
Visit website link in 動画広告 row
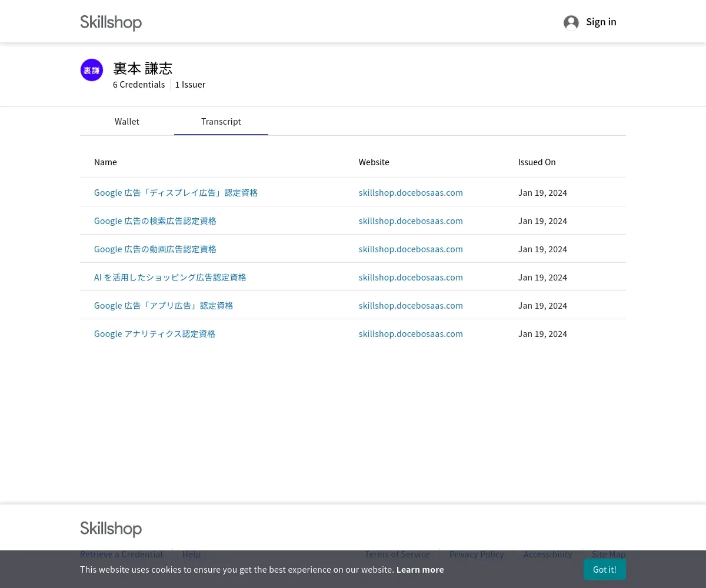[x=411, y=249]
